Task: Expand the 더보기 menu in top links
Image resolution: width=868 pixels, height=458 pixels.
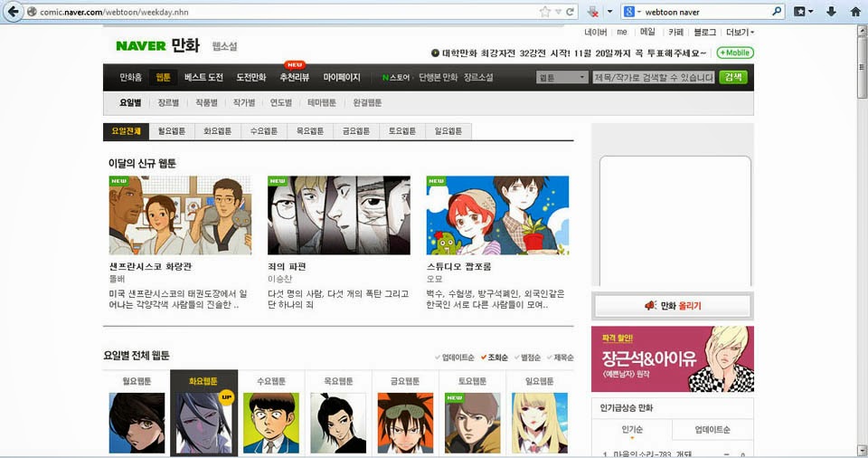Action: coord(740,33)
